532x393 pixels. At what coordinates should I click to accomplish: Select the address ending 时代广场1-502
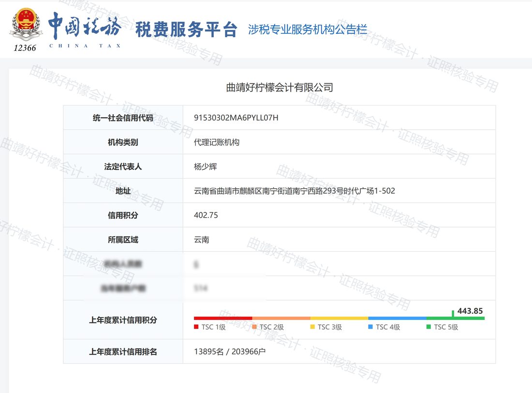pyautogui.click(x=294, y=191)
